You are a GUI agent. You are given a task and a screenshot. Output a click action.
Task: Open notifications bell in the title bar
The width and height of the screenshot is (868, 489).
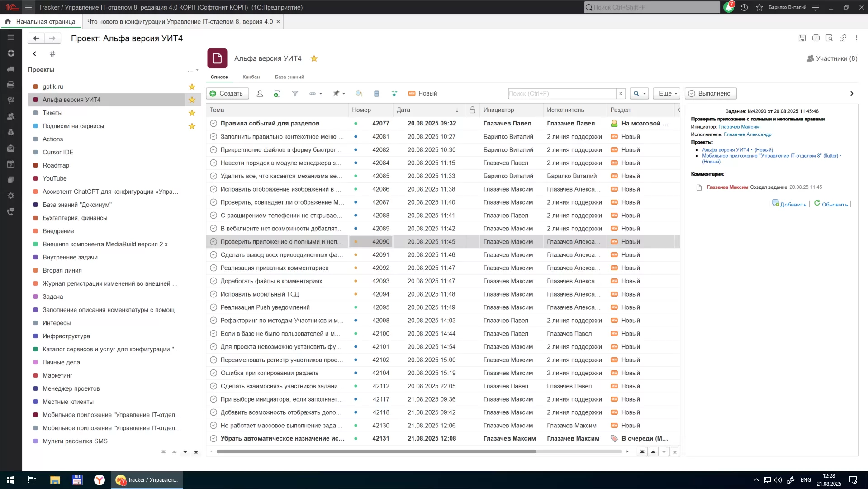729,7
